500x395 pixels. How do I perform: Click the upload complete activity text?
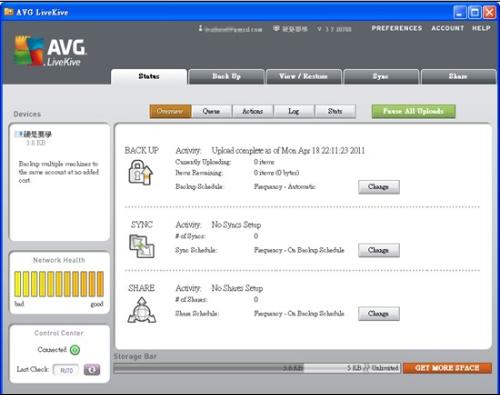[288, 151]
